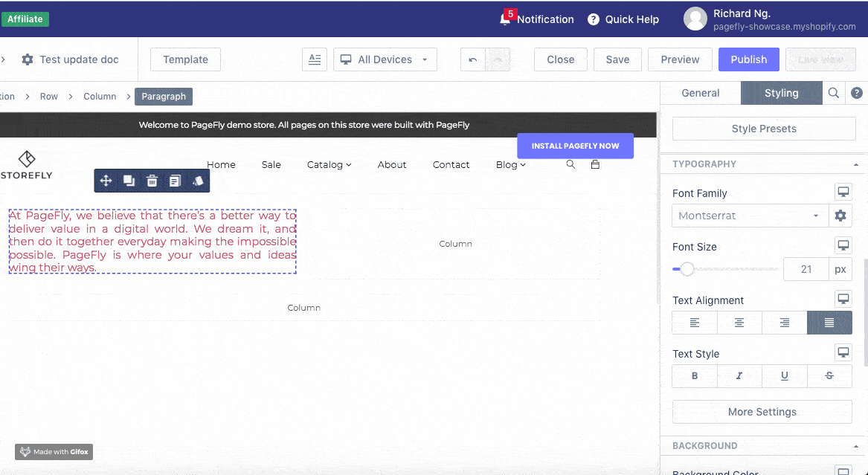The height and width of the screenshot is (475, 868).
Task: Select justify text alignment
Action: coord(829,323)
